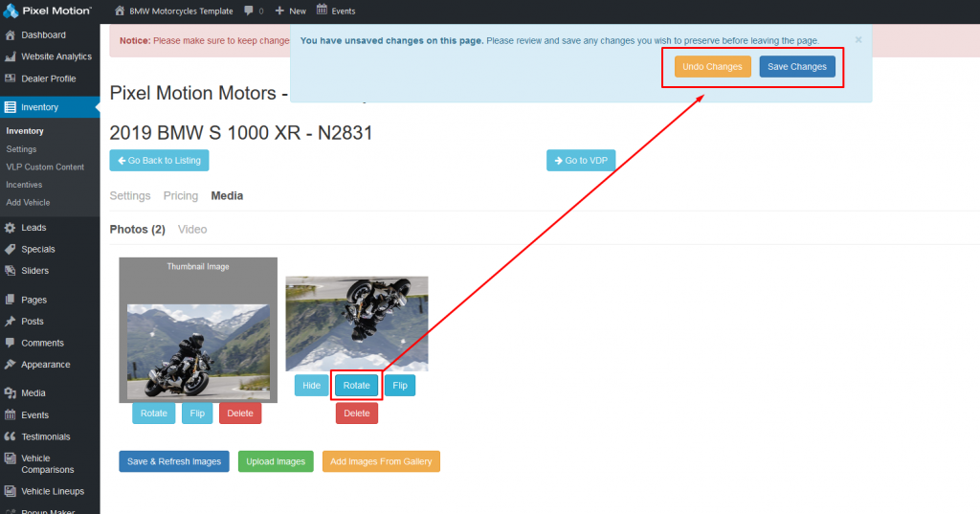Click the Comments sidebar icon

click(x=10, y=343)
